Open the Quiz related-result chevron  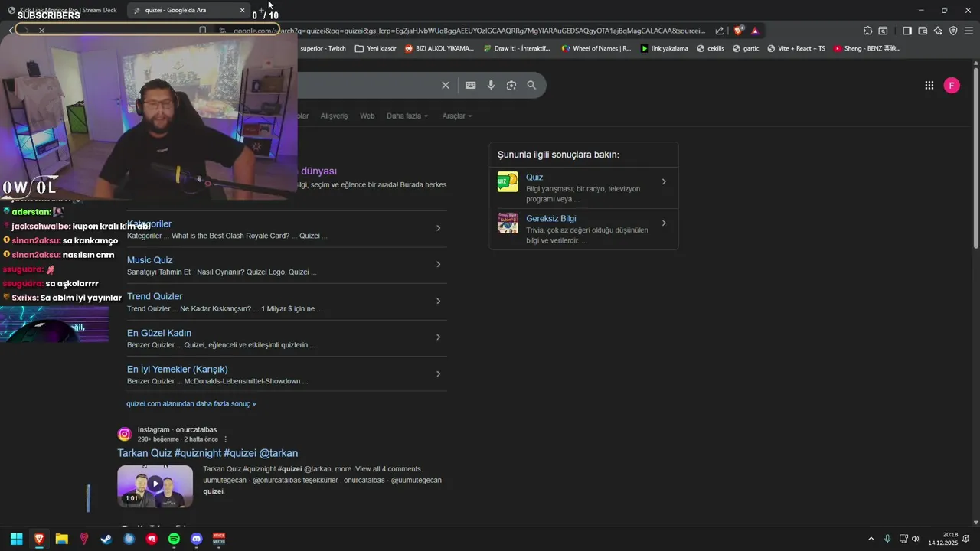click(x=664, y=181)
